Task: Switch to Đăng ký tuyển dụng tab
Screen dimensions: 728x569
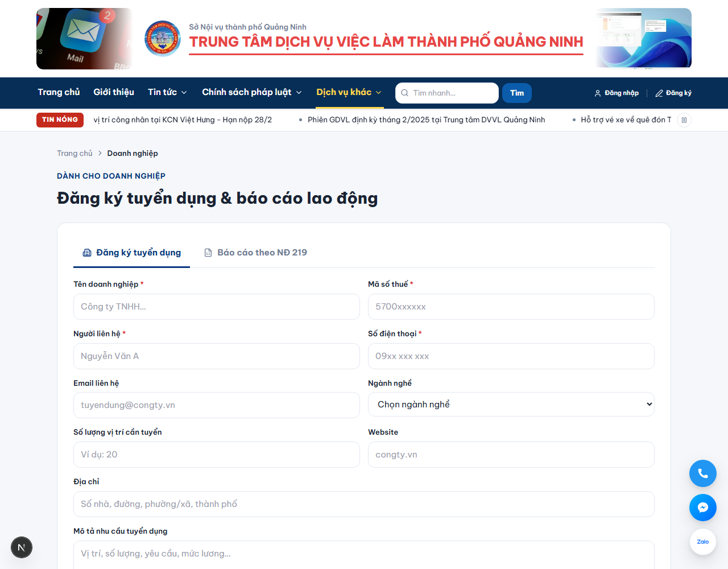Action: point(132,253)
